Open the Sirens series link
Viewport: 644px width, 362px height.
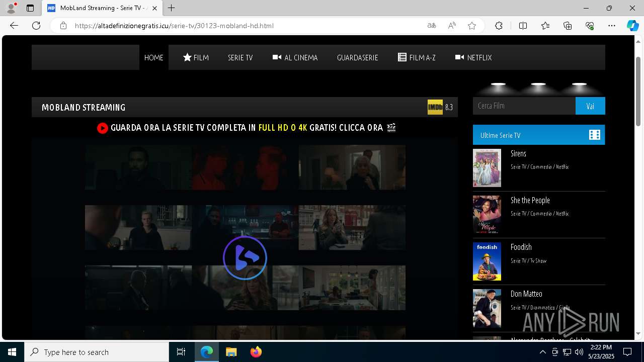click(518, 153)
